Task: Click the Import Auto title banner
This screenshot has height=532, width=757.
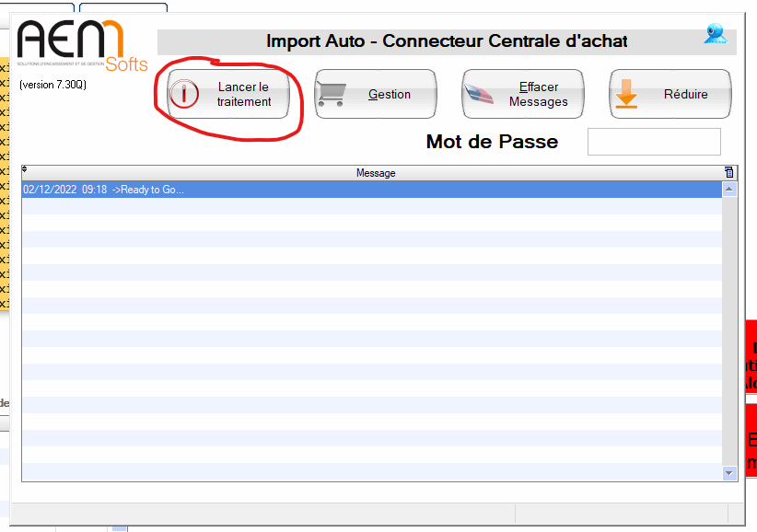Action: (447, 41)
